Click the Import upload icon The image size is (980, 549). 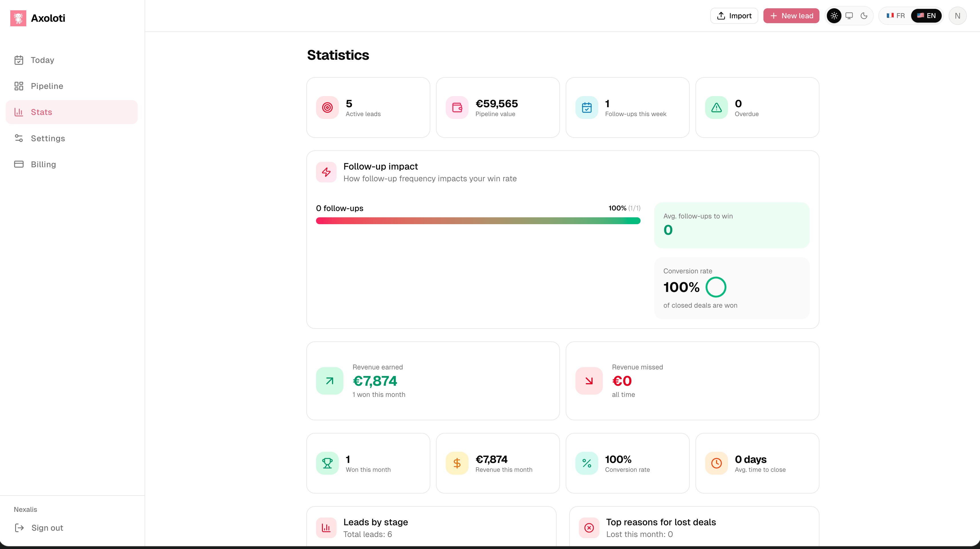721,16
